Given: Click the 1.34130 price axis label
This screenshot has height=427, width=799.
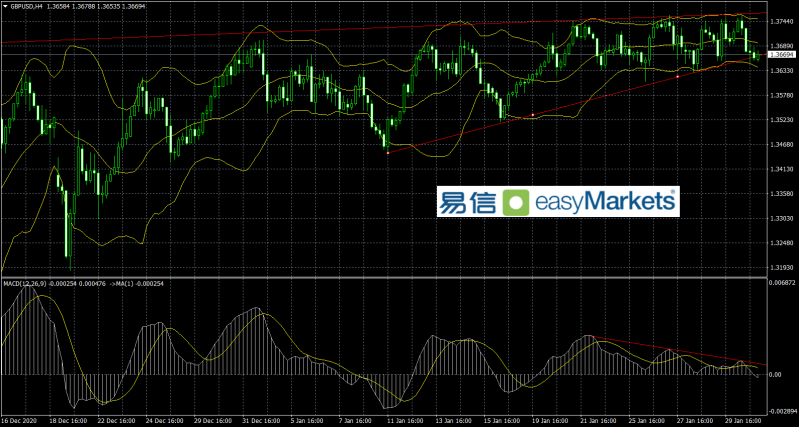Looking at the screenshot, I should coord(782,170).
